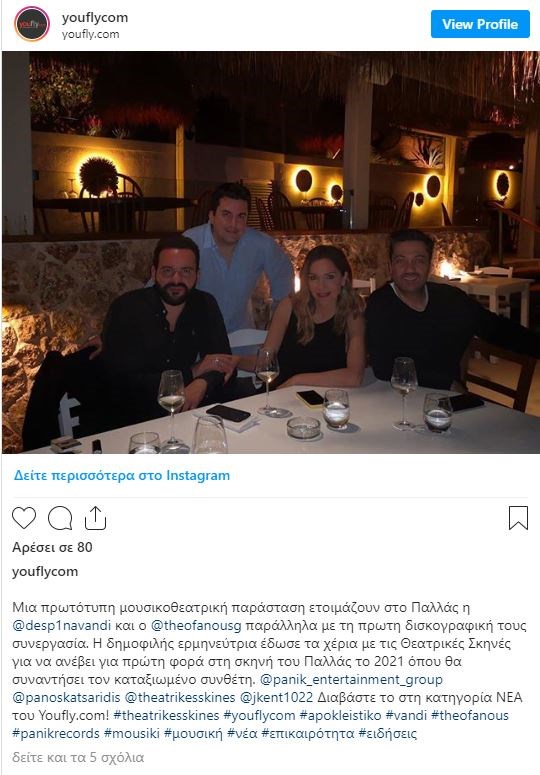This screenshot has width=540, height=775.
Task: Click the #ειδήσεις hashtag
Action: 388,733
